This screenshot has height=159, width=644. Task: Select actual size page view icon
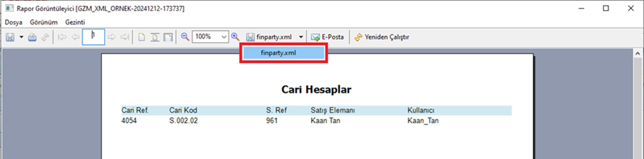click(x=141, y=37)
